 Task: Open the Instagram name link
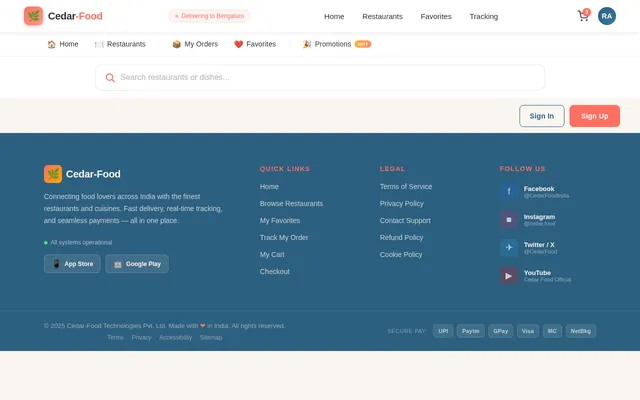point(539,217)
